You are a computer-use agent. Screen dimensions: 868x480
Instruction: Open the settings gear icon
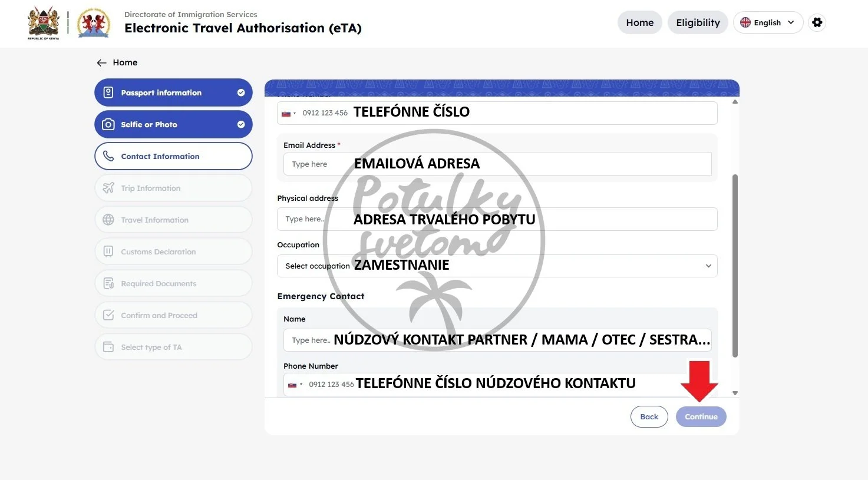tap(817, 22)
